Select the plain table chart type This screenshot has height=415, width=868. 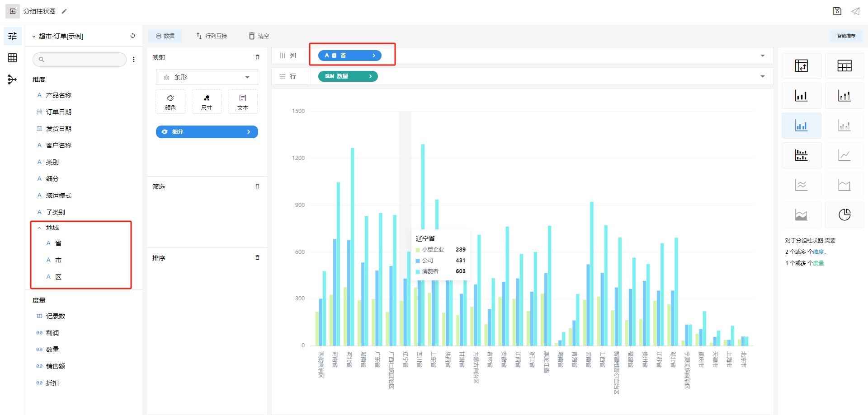844,66
